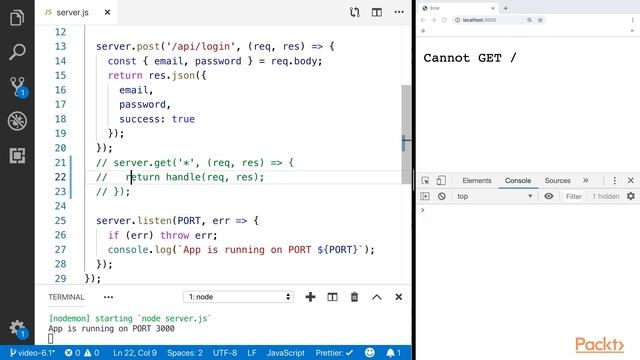This screenshot has height=360, width=640.
Task: Click the 'server.listen' code on line 25
Action: tap(134, 220)
